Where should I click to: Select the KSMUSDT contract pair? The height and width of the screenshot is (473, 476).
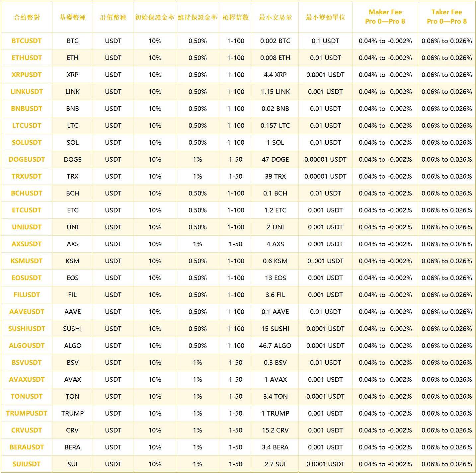coord(27,261)
